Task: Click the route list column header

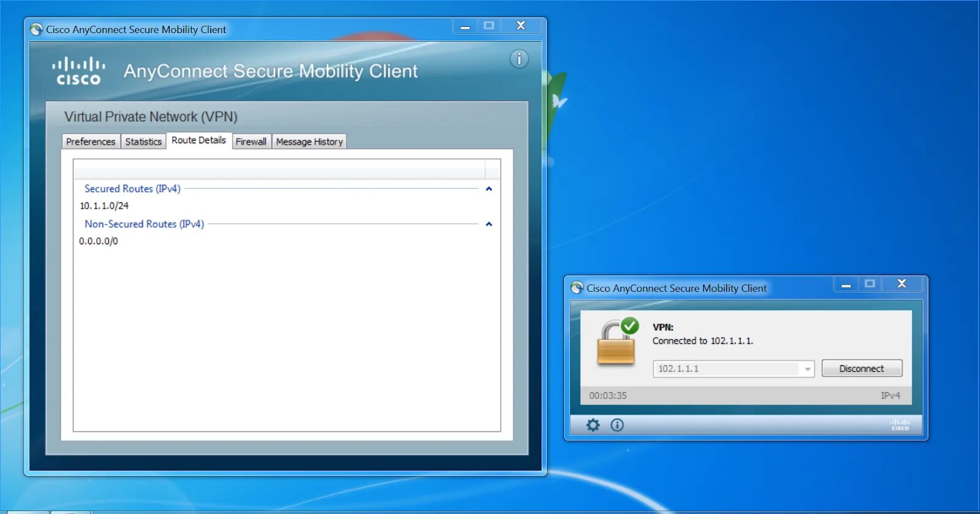Action: click(279, 169)
